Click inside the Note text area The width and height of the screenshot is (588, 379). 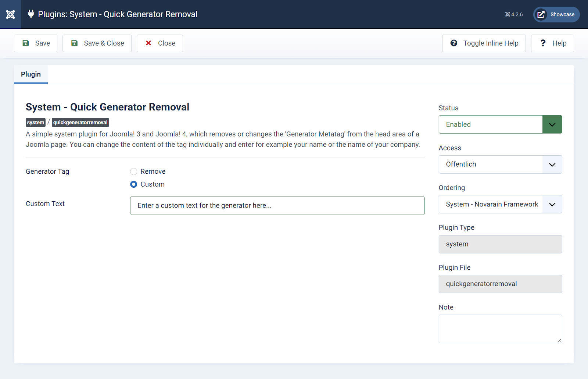click(x=500, y=329)
